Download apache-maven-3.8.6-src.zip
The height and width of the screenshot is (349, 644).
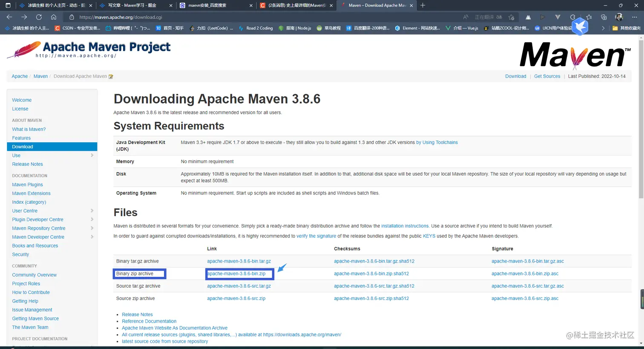click(x=236, y=299)
